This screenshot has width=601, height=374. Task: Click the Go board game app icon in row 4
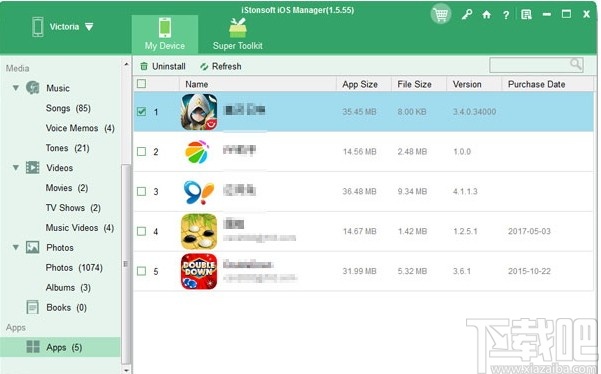199,231
